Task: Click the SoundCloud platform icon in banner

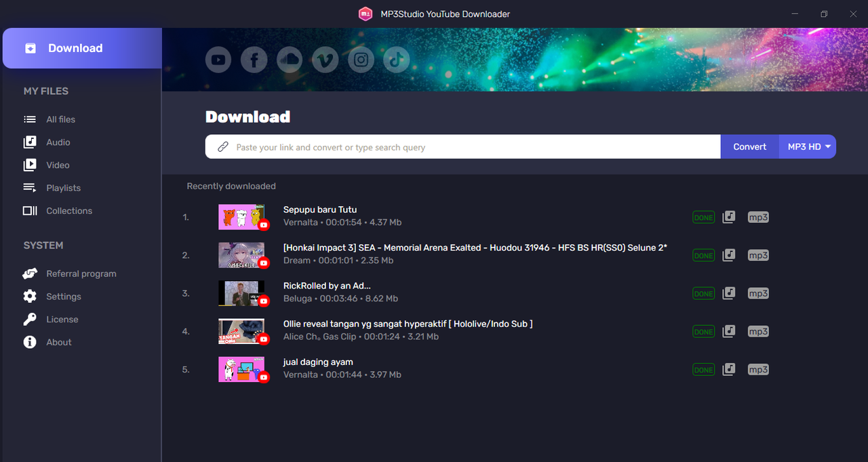Action: pyautogui.click(x=290, y=60)
